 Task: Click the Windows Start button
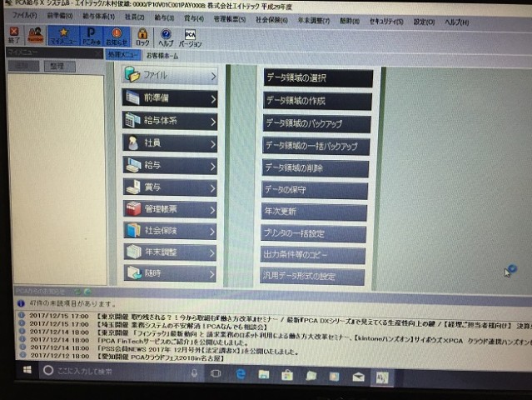click(x=27, y=370)
